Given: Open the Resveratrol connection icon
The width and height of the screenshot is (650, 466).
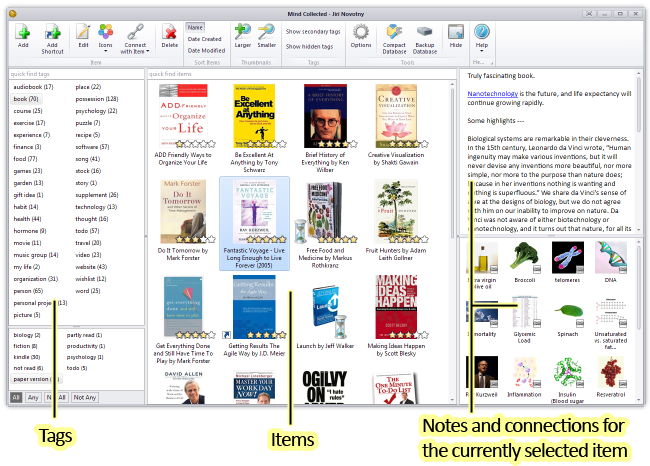Looking at the screenshot, I should (611, 372).
